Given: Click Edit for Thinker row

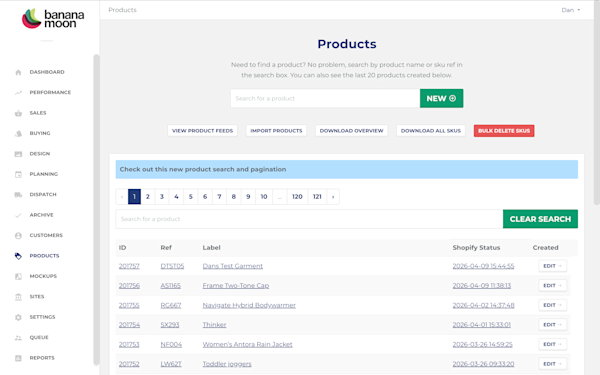Looking at the screenshot, I should 553,325.
